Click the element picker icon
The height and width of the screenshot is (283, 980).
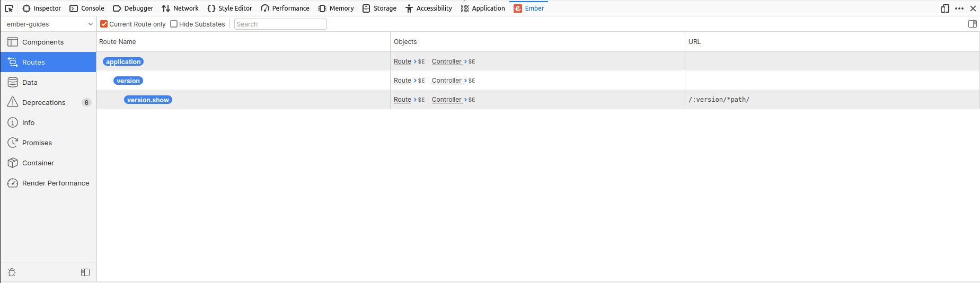[9, 8]
